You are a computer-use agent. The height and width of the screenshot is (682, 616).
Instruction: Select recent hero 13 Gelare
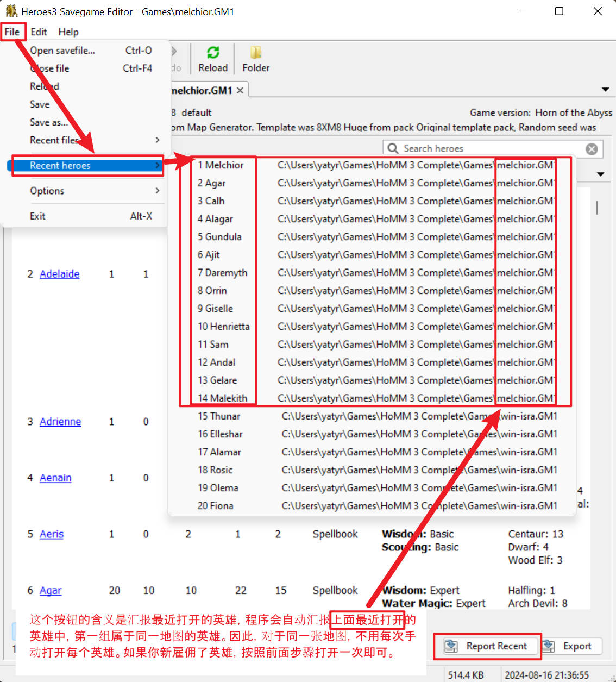coord(372,380)
